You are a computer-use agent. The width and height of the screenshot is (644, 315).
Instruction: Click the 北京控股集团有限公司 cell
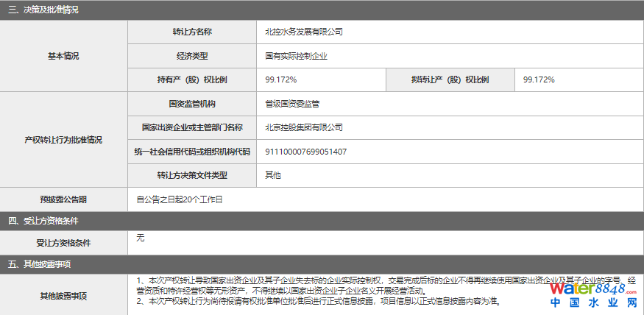(x=304, y=127)
